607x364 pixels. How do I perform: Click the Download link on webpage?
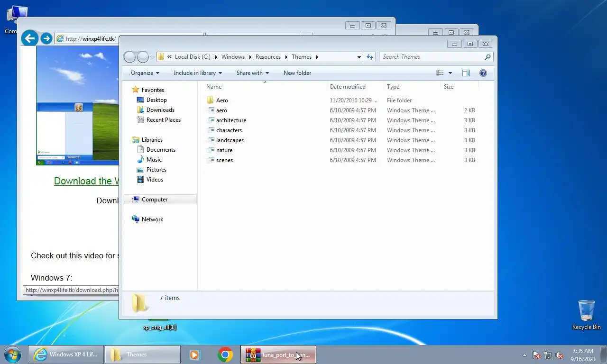86,181
